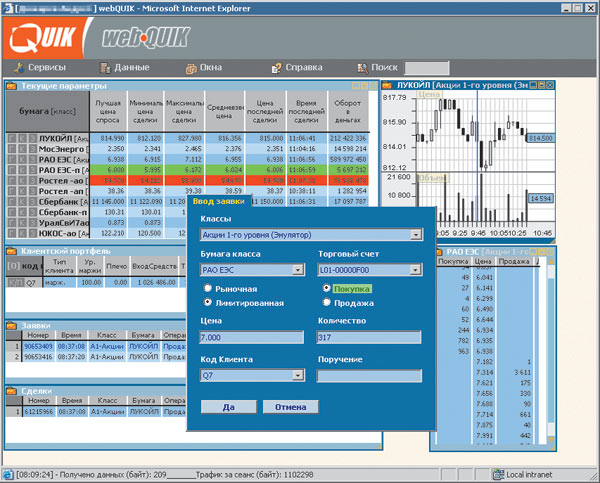Click the К quotes icon in the Ростел -ап row
The width and height of the screenshot is (600, 483).
[x=22, y=191]
